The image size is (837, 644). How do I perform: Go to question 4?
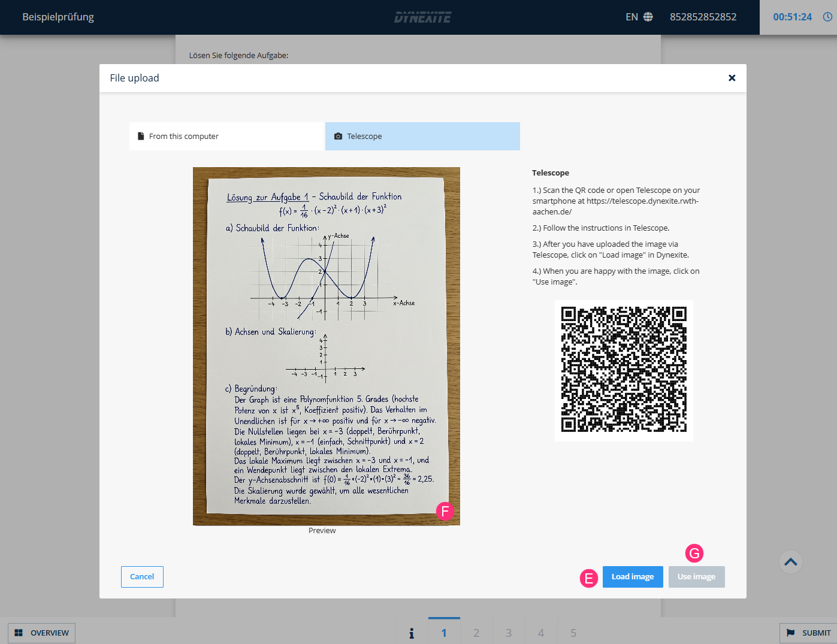point(541,633)
